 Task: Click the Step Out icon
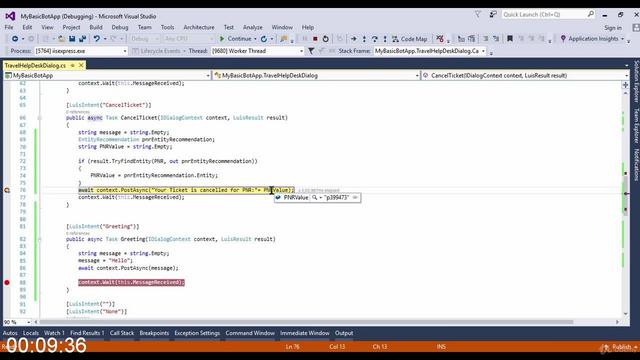click(384, 39)
